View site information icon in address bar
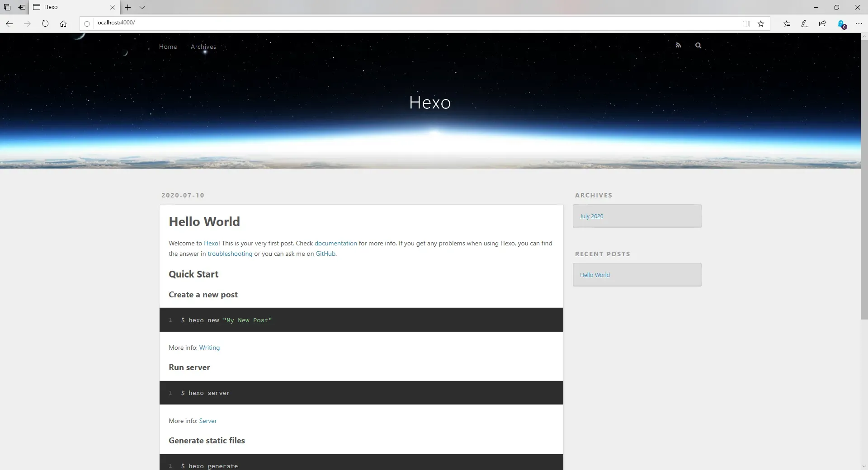 click(87, 23)
